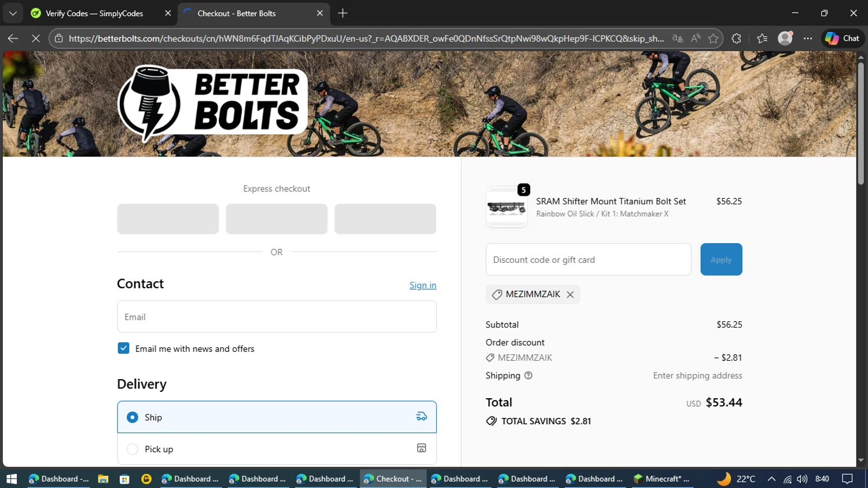Screen dimensions: 868x488
Task: Switch to Verify Codes — SimplyCodes tab
Action: tap(94, 13)
